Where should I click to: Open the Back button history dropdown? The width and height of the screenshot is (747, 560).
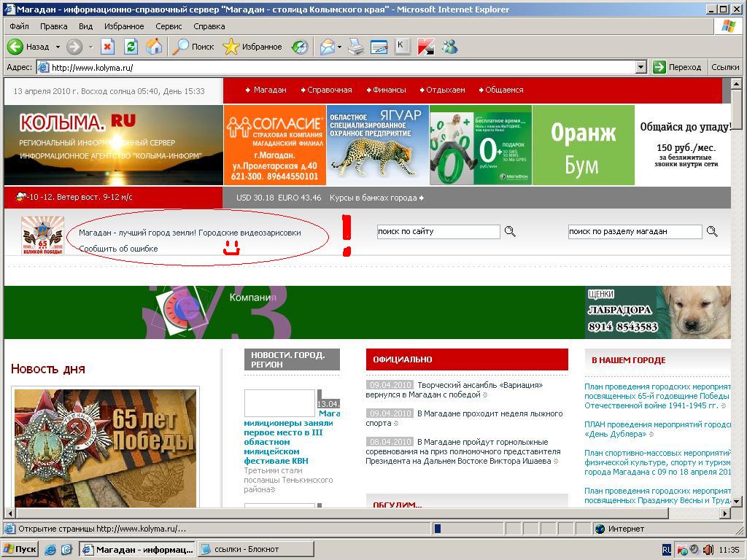pos(58,47)
